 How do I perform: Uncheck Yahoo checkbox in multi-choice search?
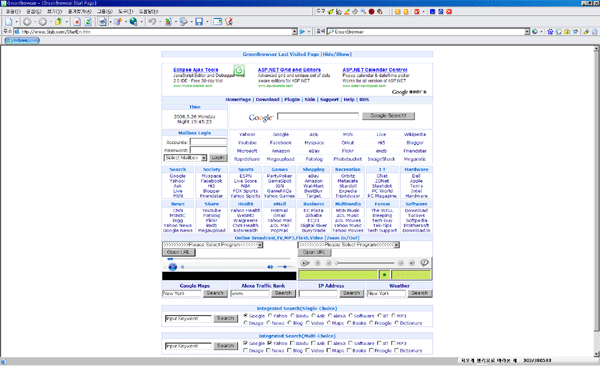(x=270, y=343)
